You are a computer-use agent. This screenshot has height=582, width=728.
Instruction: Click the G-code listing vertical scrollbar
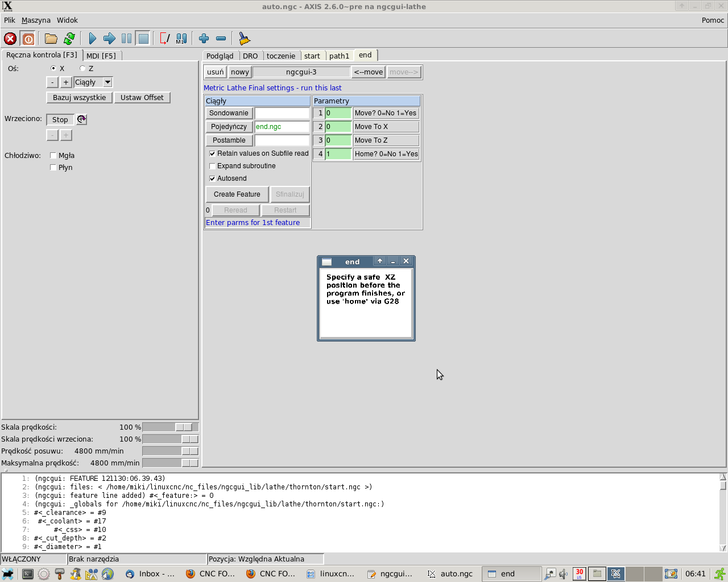tap(723, 513)
